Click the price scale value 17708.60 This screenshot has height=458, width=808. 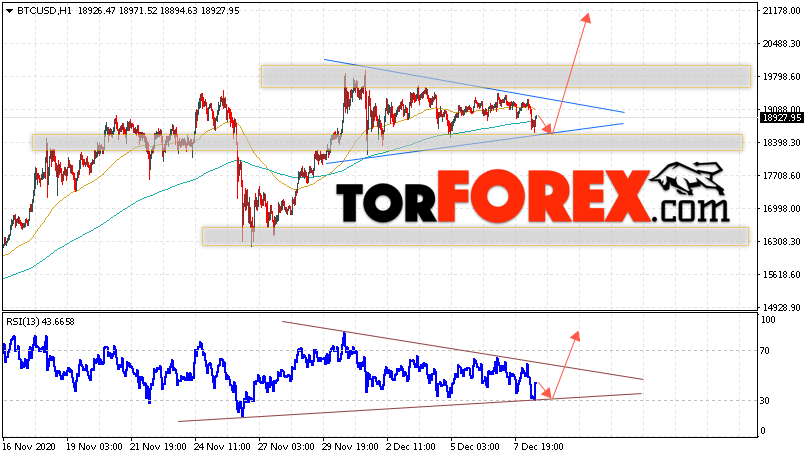(781, 176)
